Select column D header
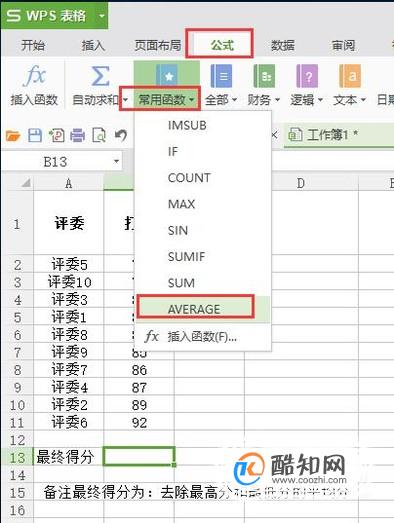 (x=300, y=183)
